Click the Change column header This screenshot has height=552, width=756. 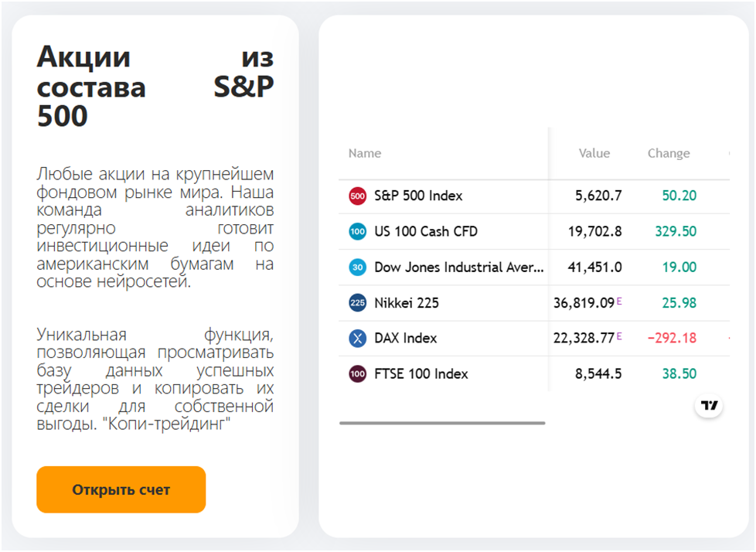tap(669, 153)
